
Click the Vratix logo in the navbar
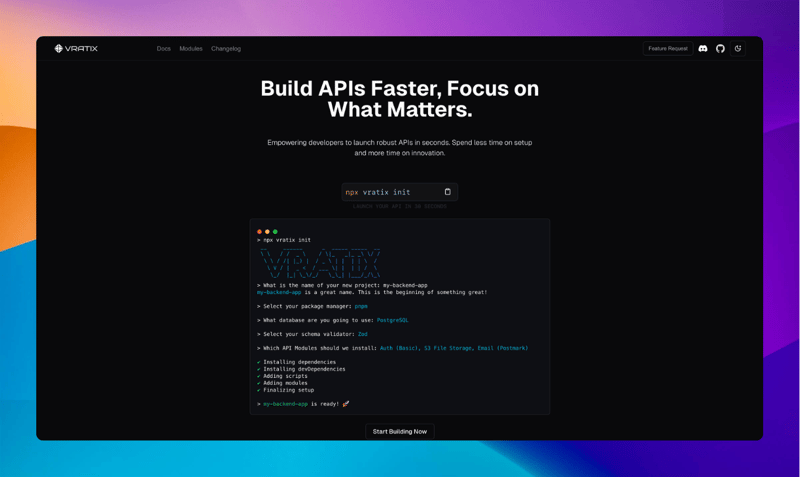point(78,48)
